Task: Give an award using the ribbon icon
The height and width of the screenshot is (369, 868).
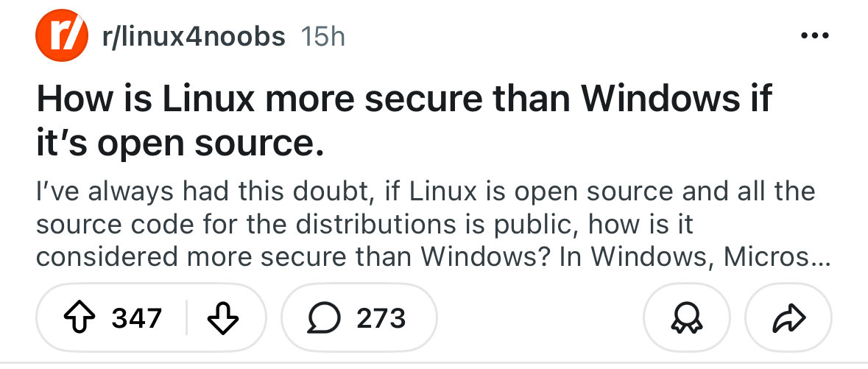Action: 686,318
